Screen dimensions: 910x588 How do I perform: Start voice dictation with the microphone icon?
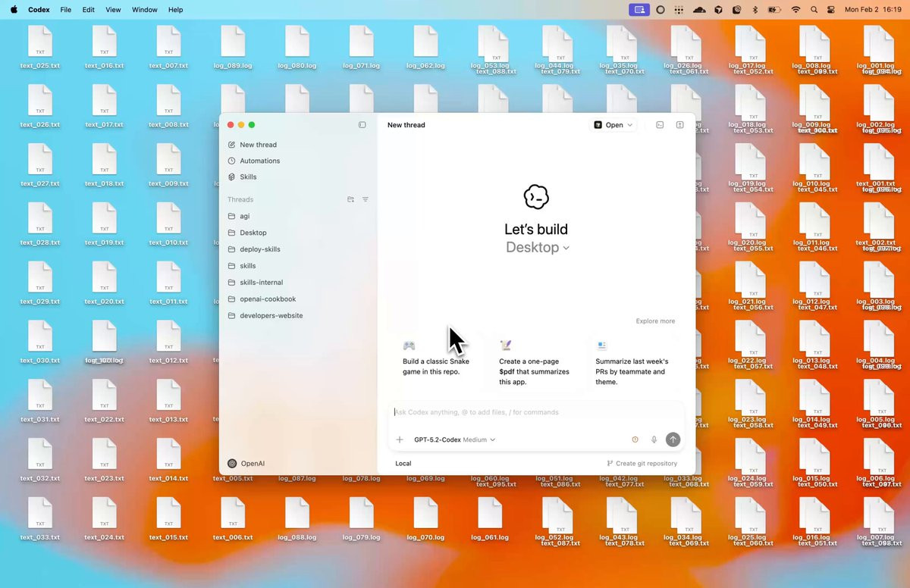click(654, 439)
